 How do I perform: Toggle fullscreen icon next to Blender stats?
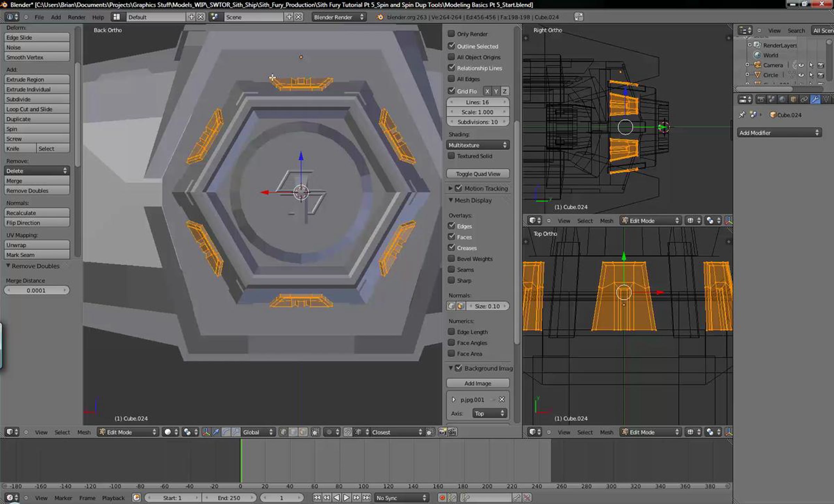click(579, 17)
